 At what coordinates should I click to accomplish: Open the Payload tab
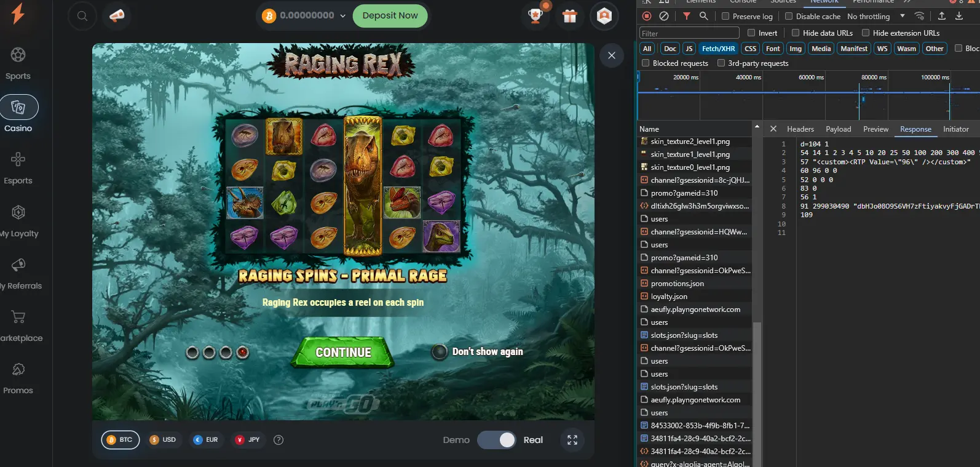tap(839, 129)
